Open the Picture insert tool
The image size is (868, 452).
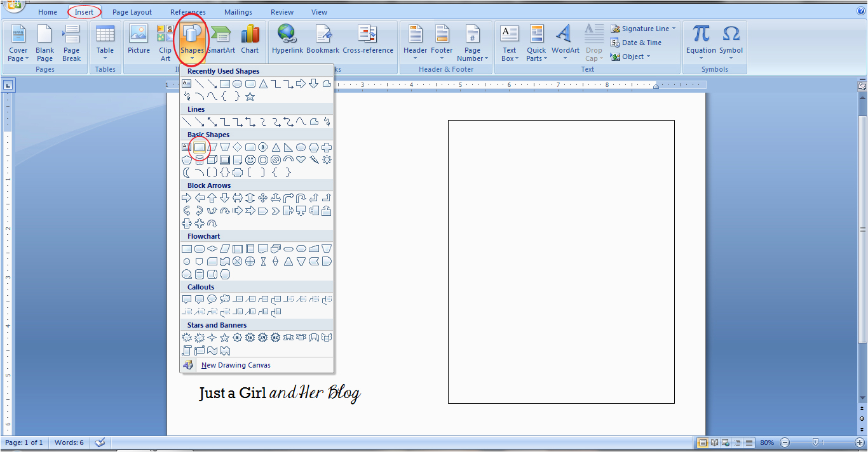point(139,39)
